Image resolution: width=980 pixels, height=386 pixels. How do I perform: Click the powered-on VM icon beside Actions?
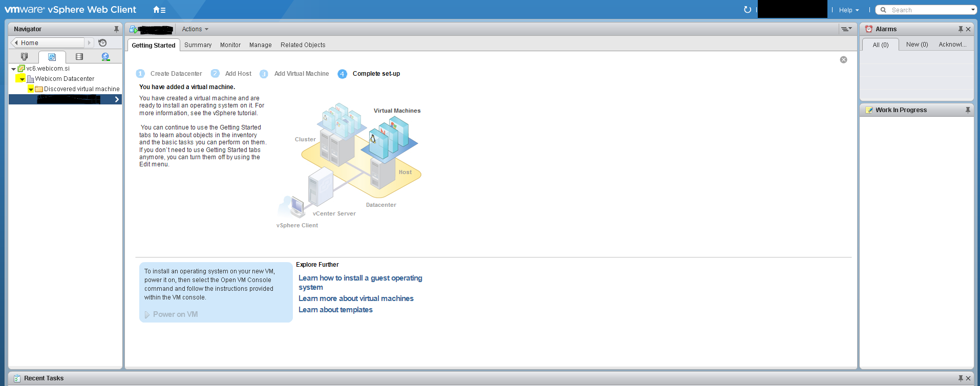(134, 29)
